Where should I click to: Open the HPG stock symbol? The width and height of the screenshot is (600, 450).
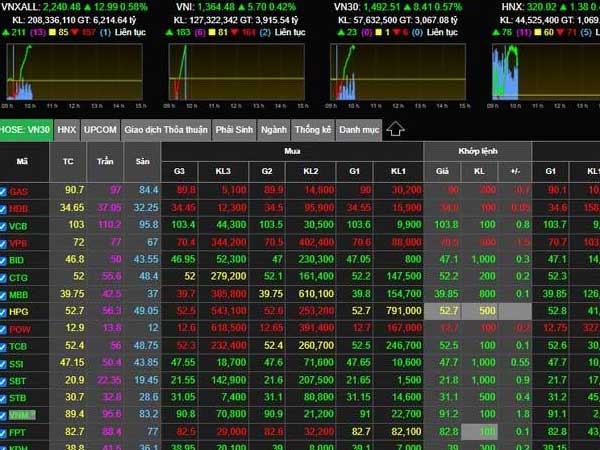[18, 312]
